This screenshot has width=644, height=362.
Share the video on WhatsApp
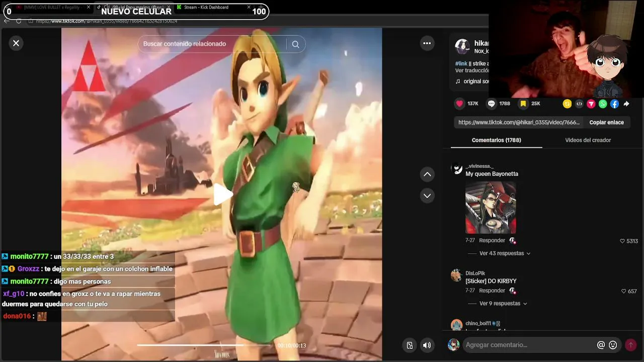click(x=603, y=104)
